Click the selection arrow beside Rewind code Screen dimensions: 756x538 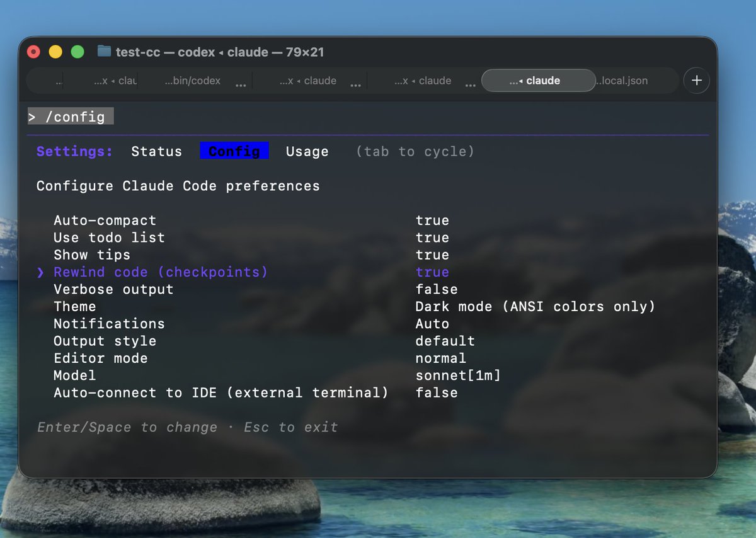click(x=40, y=272)
